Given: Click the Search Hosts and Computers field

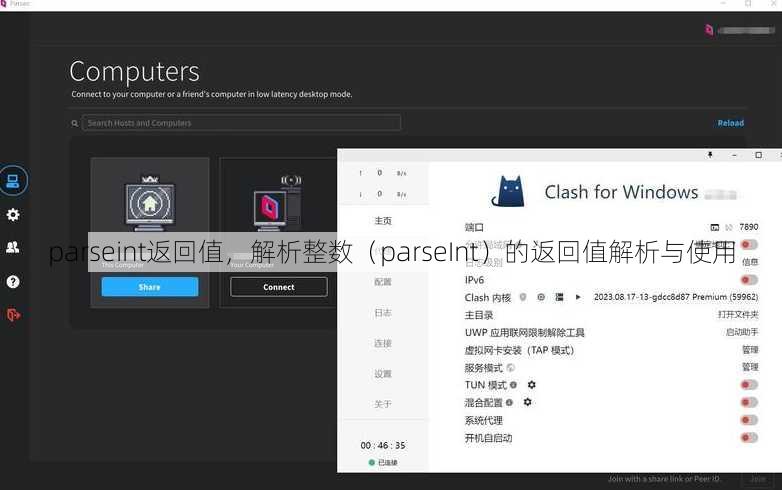Looking at the screenshot, I should tap(241, 123).
